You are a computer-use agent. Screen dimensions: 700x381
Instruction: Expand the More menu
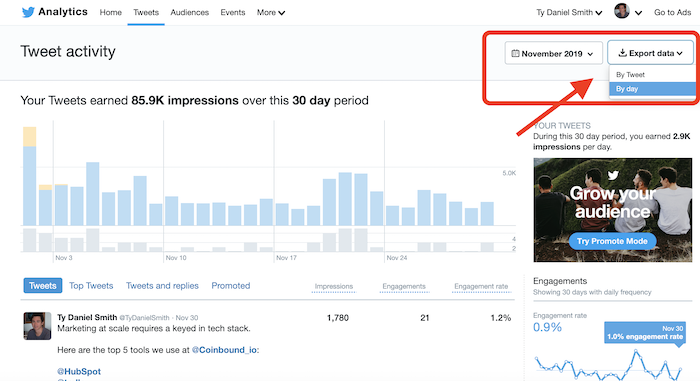271,13
